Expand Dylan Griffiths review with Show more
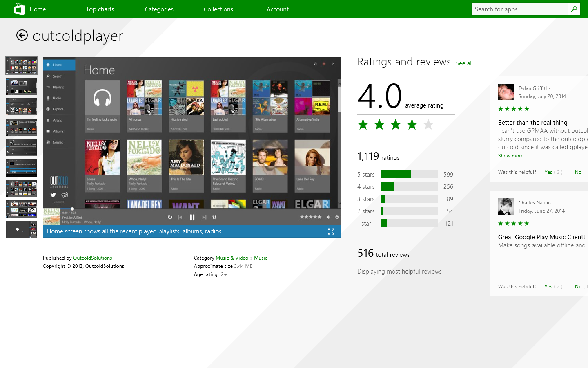Screen dimensions: 588x368 [510, 156]
